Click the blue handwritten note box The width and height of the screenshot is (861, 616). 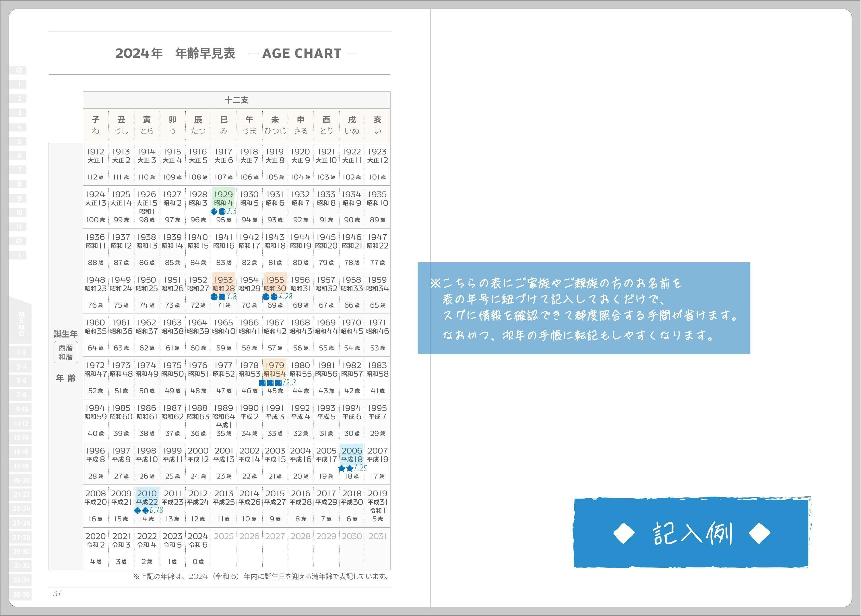(584, 308)
